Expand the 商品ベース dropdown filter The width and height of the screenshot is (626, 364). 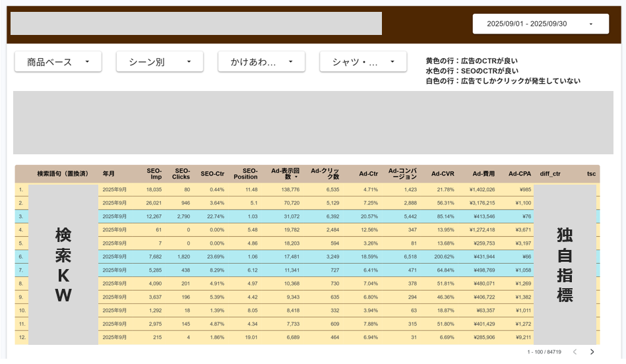pos(58,62)
